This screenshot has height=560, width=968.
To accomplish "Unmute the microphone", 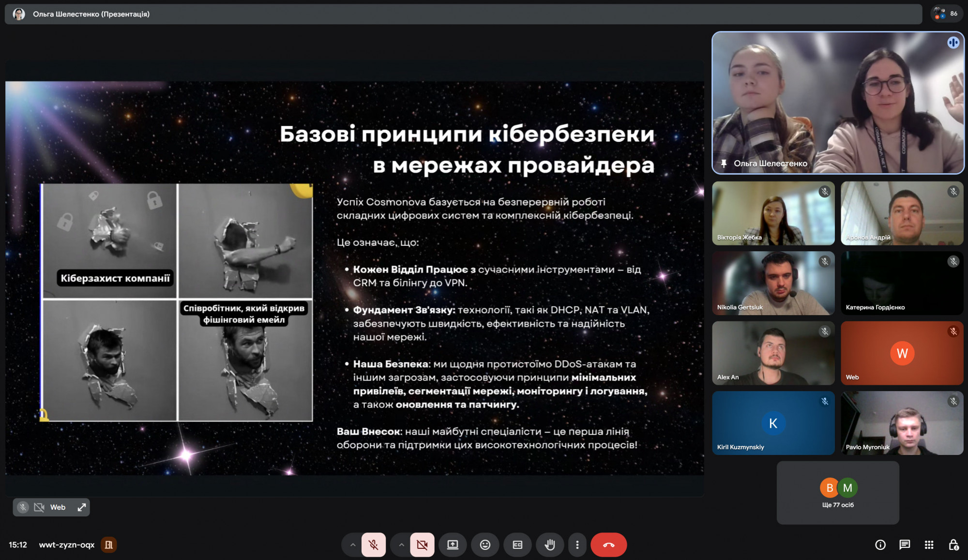I will (373, 545).
